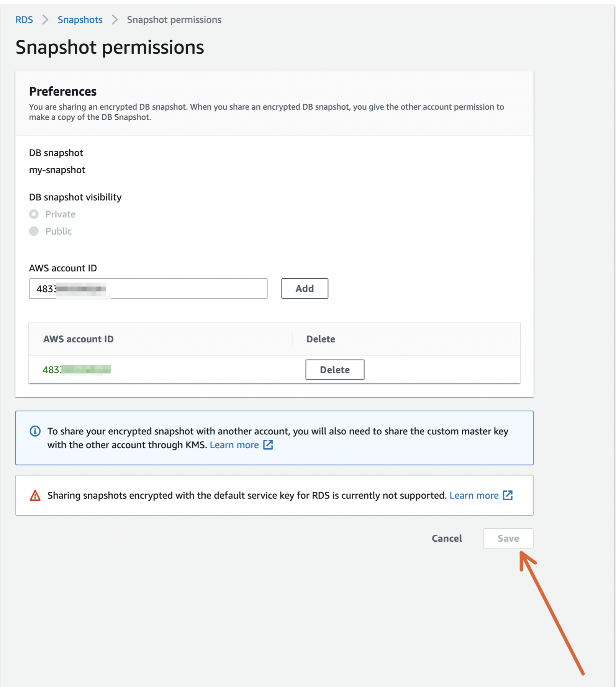This screenshot has width=616, height=687.
Task: Navigate to Snapshots via breadcrumb
Action: coord(80,20)
